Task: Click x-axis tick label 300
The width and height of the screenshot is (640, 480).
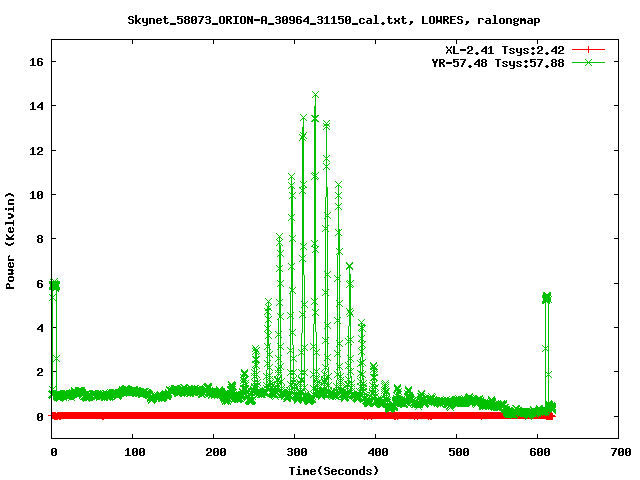Action: (x=296, y=452)
